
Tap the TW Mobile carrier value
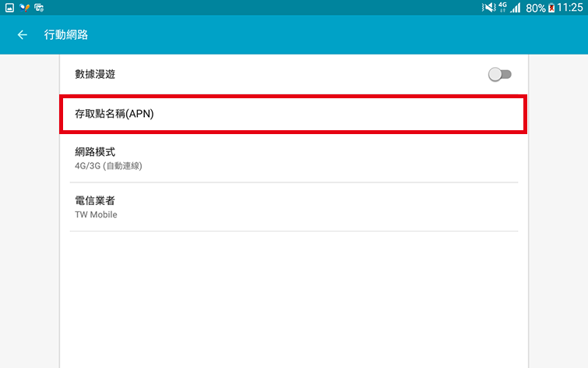tap(96, 214)
